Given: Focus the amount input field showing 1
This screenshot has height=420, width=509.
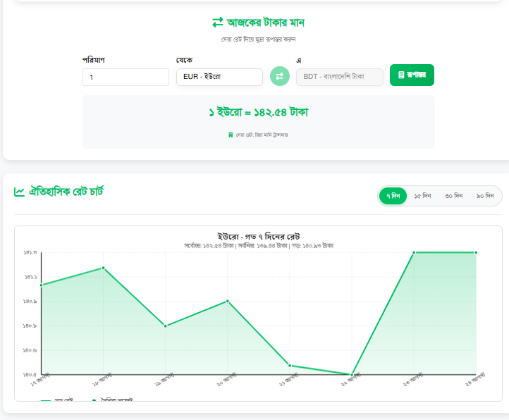Looking at the screenshot, I should tap(125, 78).
